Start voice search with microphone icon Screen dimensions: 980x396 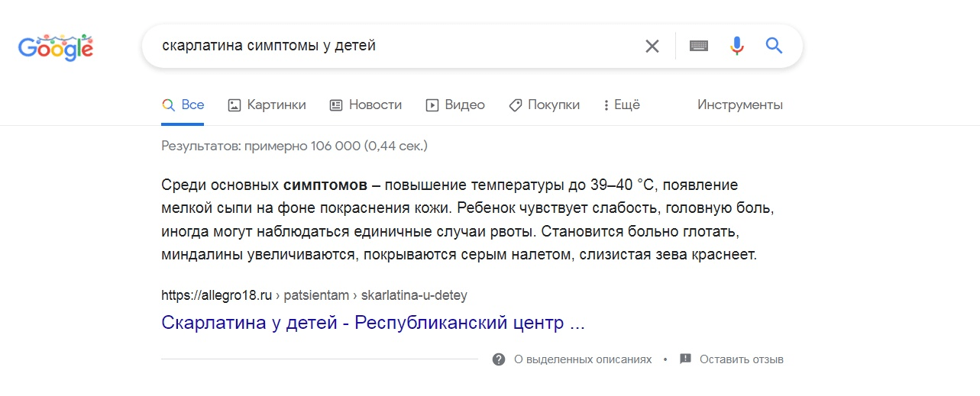pos(736,47)
